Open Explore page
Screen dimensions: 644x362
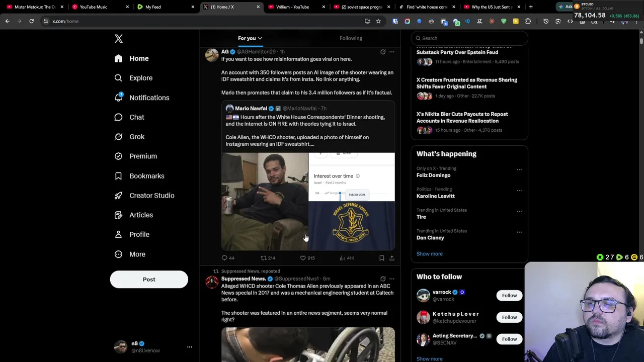click(x=133, y=78)
